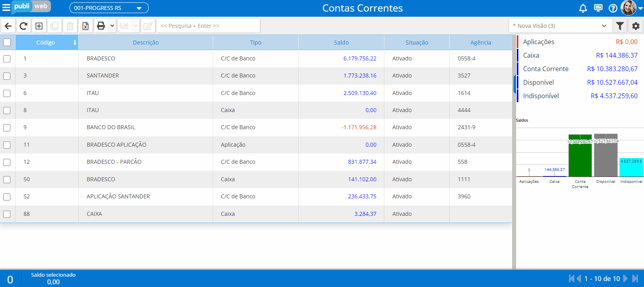
Task: Export the list to Excel
Action: point(85,26)
